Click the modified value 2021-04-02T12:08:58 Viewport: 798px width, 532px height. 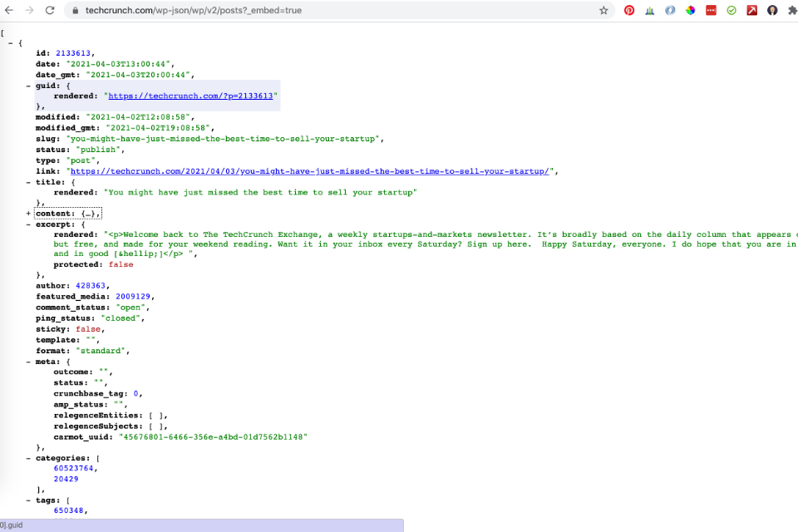(138, 116)
